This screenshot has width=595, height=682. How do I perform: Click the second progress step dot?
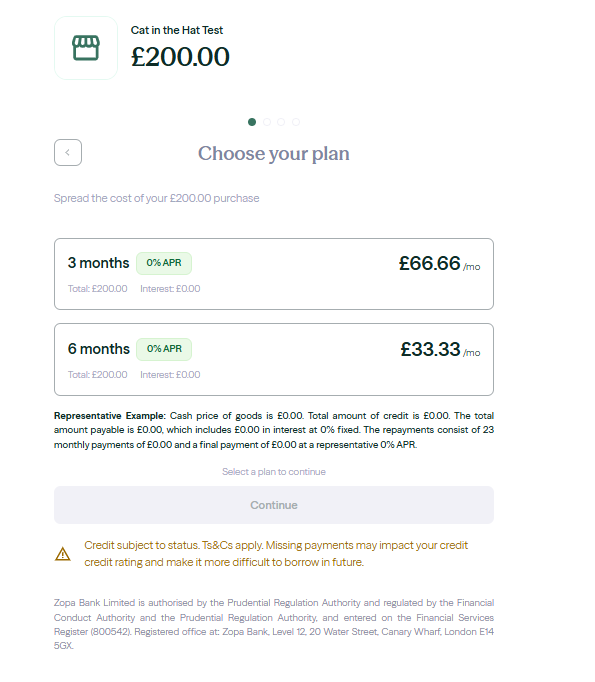267,122
